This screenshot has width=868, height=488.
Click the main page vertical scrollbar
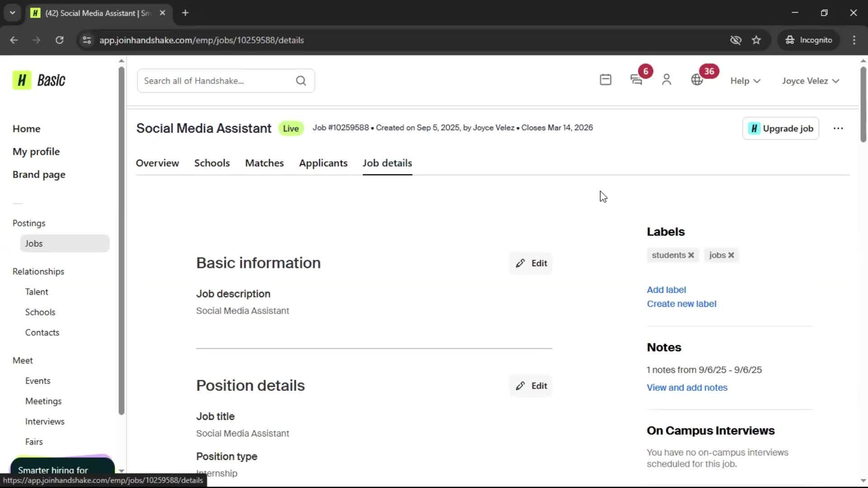click(x=863, y=105)
